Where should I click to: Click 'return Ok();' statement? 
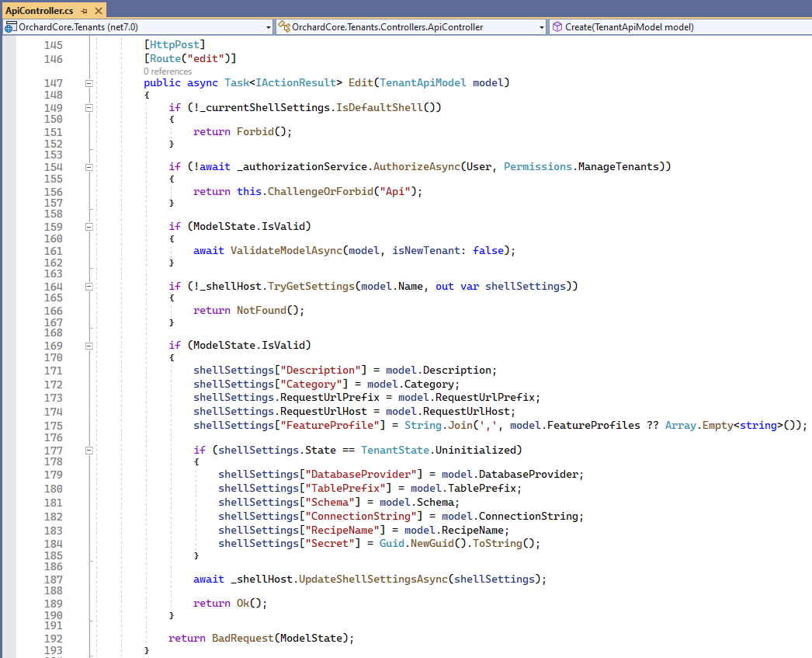(x=230, y=604)
